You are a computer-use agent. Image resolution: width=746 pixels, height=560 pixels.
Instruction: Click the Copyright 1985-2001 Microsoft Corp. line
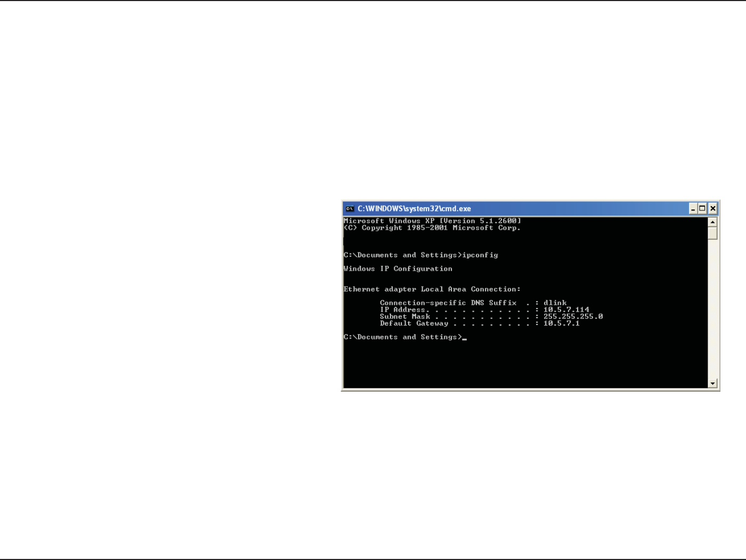(432, 228)
